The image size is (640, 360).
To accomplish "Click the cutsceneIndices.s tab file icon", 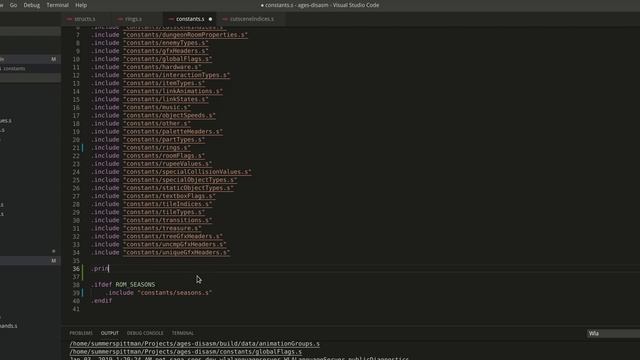I will 225,19.
